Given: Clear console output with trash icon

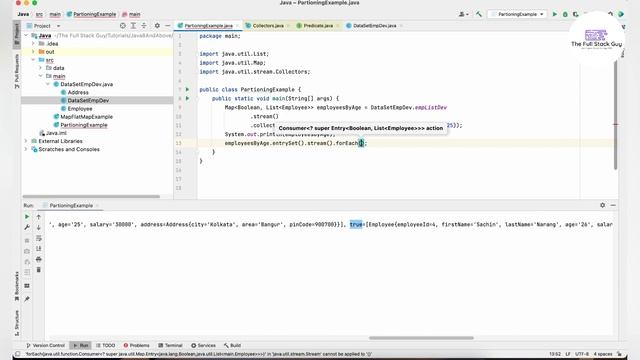Looking at the screenshot, I should click(39, 270).
